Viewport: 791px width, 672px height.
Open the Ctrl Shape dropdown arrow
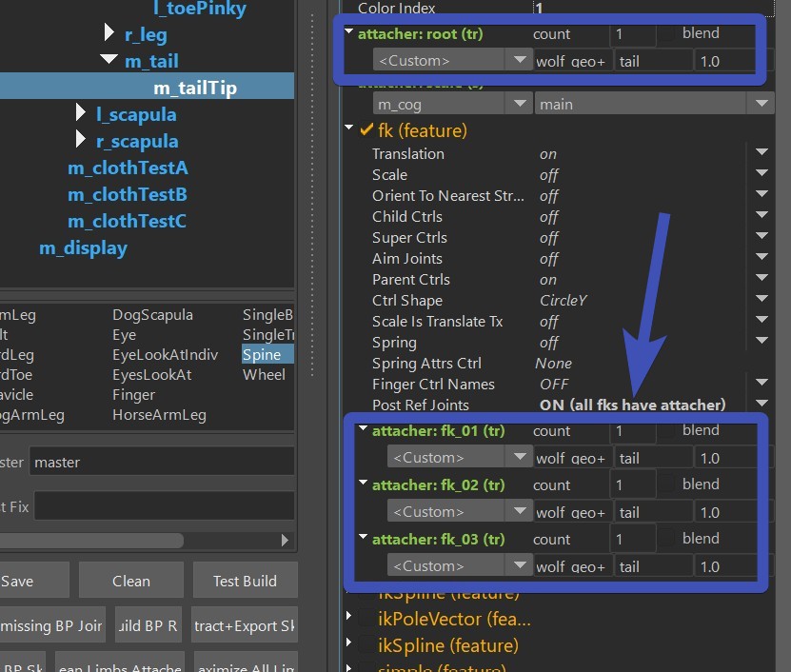coord(761,298)
